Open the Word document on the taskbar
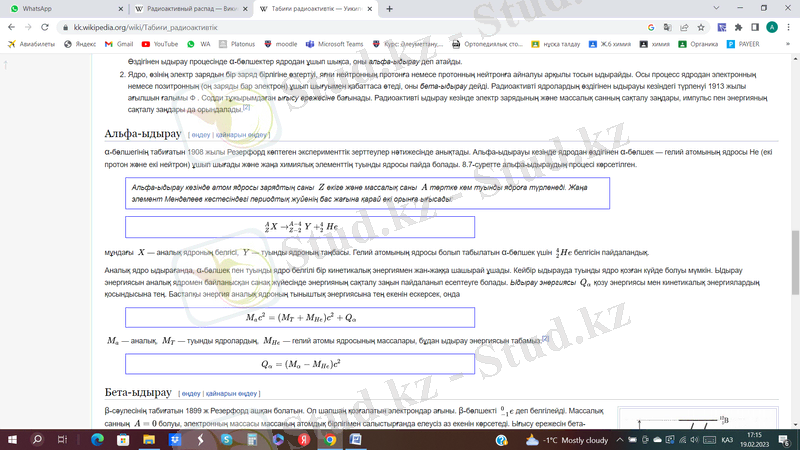800x450 pixels. point(356,440)
